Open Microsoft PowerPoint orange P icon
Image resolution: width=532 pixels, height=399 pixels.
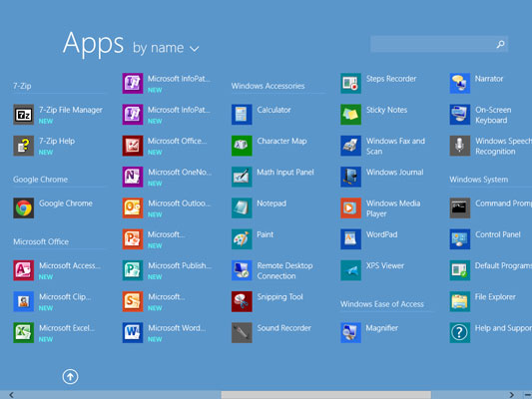[133, 239]
